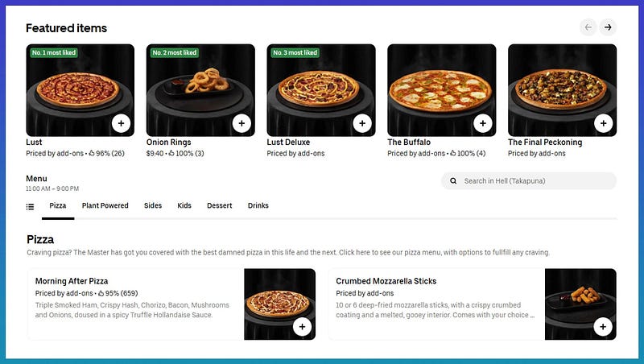Open the Morning After Pizza item title
644x364 pixels.
[x=72, y=281]
